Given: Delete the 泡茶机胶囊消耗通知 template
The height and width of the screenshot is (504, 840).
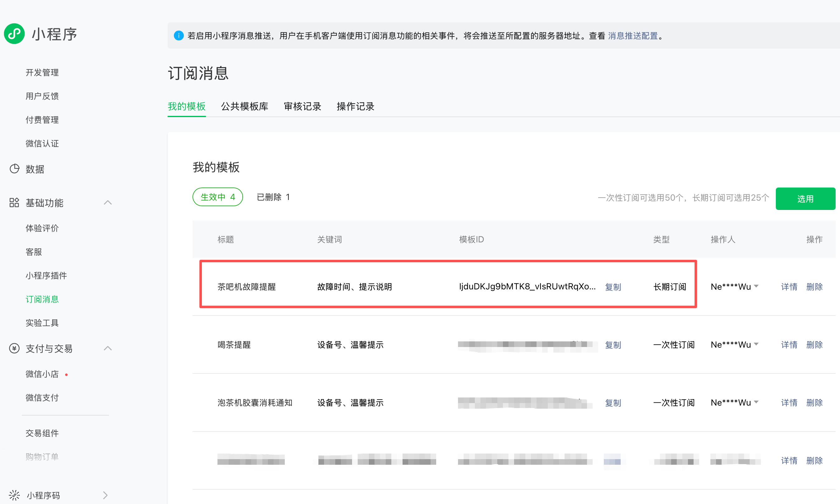Looking at the screenshot, I should click(814, 403).
